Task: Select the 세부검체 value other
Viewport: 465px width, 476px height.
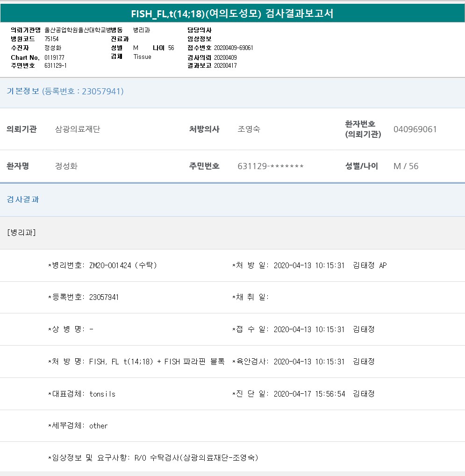Action: point(98,426)
